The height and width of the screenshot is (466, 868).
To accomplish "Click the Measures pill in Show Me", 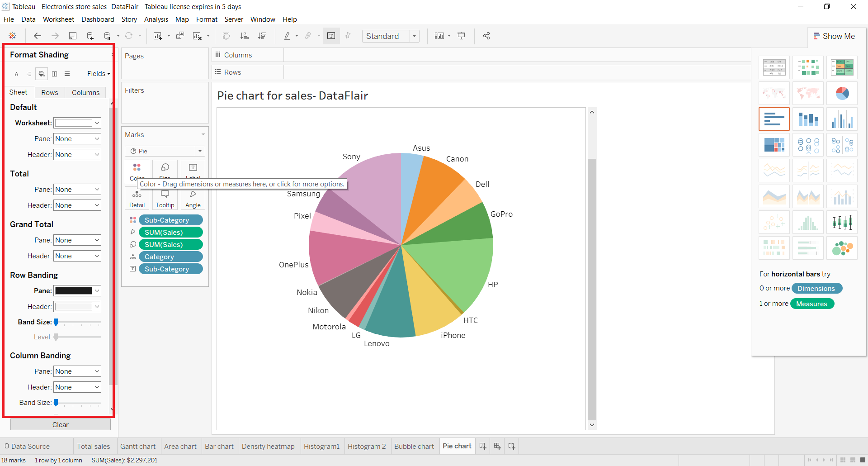I will 812,304.
